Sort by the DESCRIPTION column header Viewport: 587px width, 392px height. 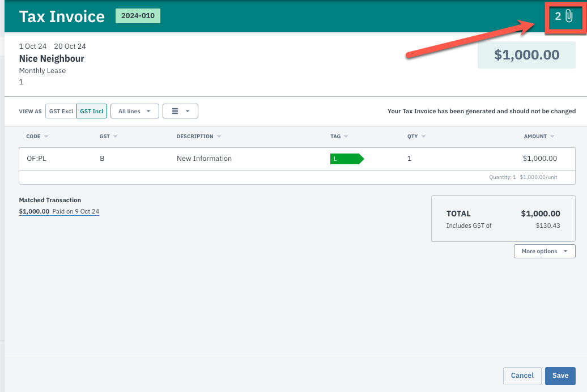pos(199,137)
